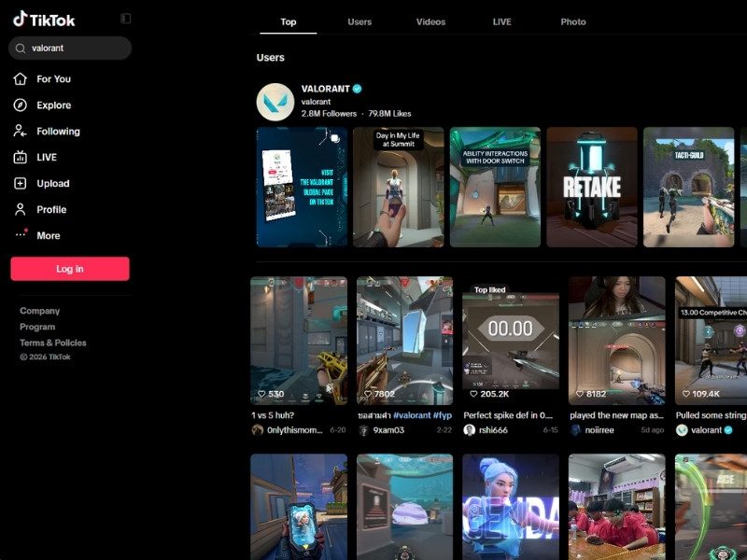Open the Top liked 00.00 video thumbnail
Screen dimensions: 747x560
(x=511, y=341)
